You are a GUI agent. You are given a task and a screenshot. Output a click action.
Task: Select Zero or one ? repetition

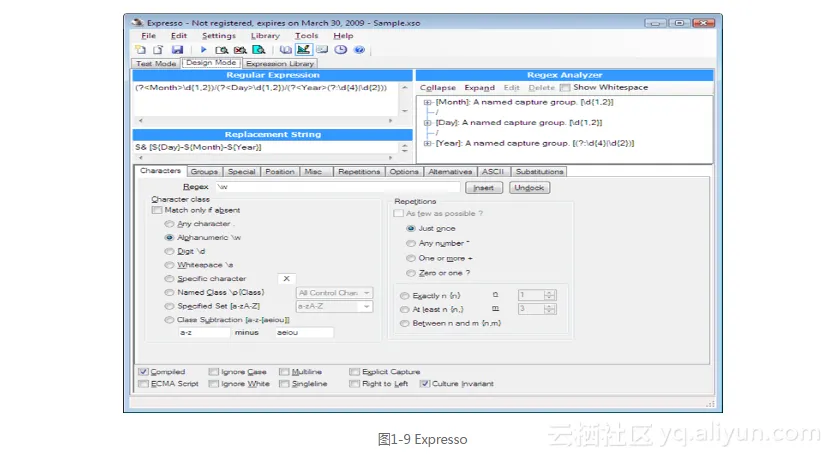click(411, 273)
